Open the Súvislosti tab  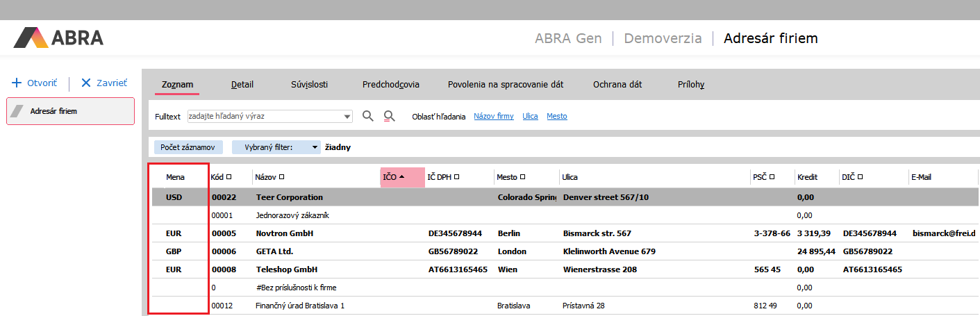pyautogui.click(x=309, y=85)
